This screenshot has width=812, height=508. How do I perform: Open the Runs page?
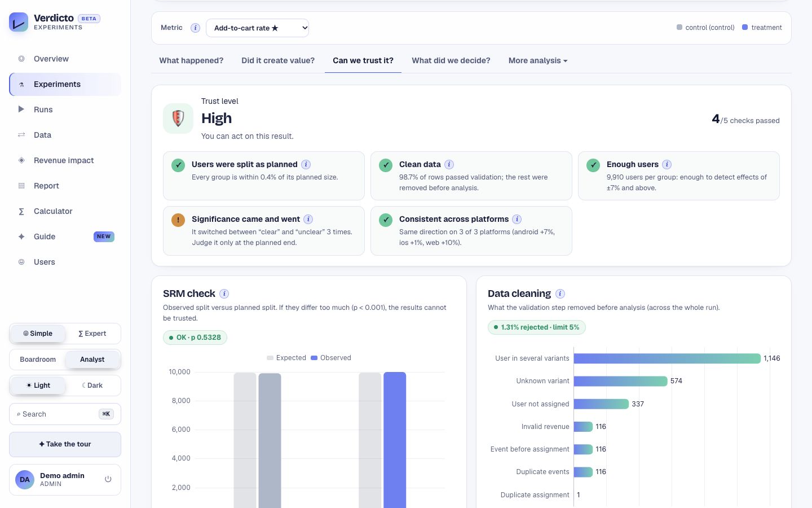[x=65, y=110]
